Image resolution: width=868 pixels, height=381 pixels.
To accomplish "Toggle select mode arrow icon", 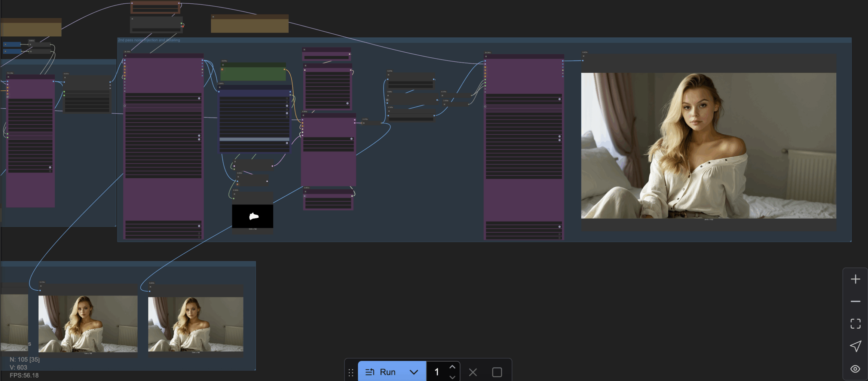I will coord(855,346).
